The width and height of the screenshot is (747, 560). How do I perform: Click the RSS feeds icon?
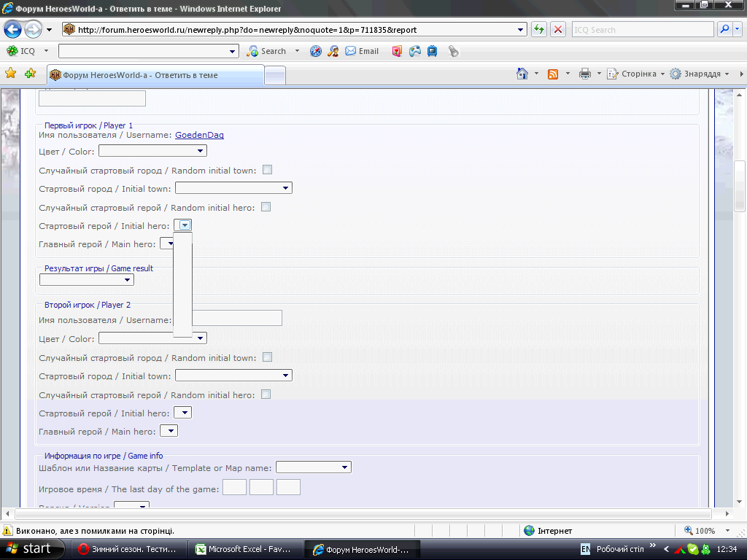[x=553, y=74]
